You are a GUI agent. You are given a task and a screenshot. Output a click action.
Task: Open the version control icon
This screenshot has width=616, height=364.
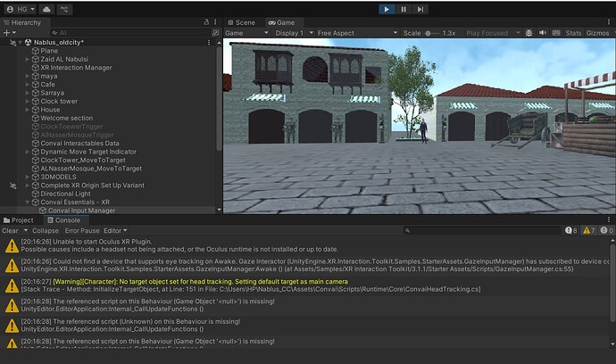66,8
